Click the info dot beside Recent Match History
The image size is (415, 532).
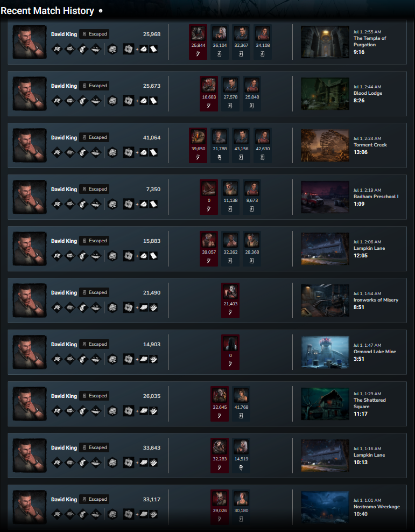click(x=100, y=11)
